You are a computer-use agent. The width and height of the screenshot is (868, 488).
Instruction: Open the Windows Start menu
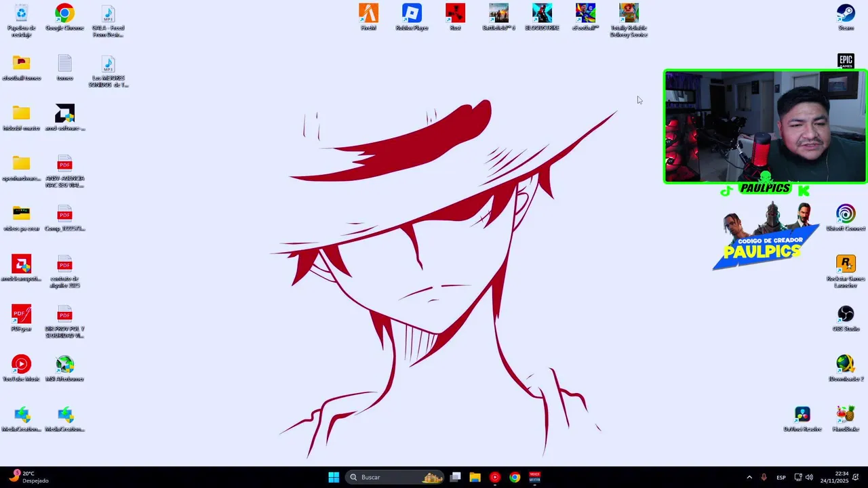point(334,477)
